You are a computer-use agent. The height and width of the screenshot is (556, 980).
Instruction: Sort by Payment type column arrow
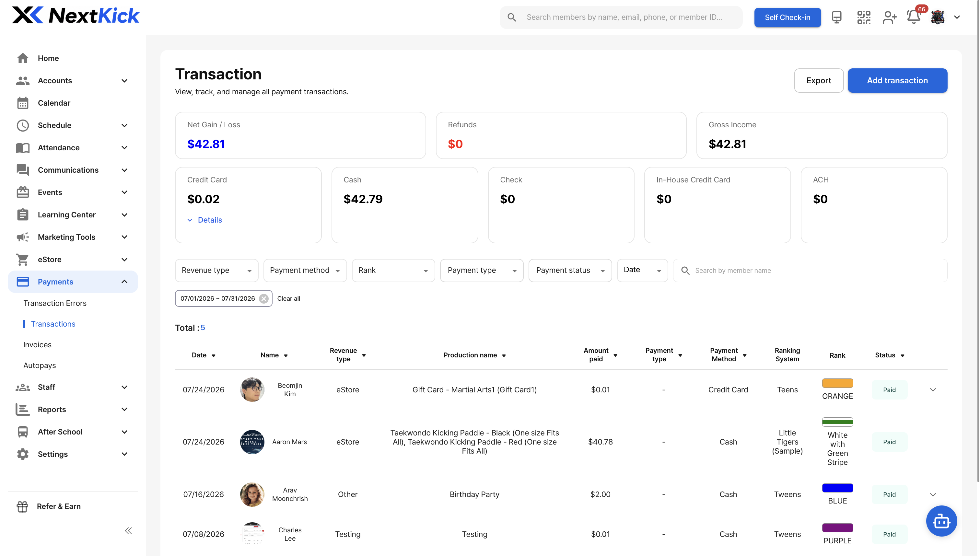680,355
